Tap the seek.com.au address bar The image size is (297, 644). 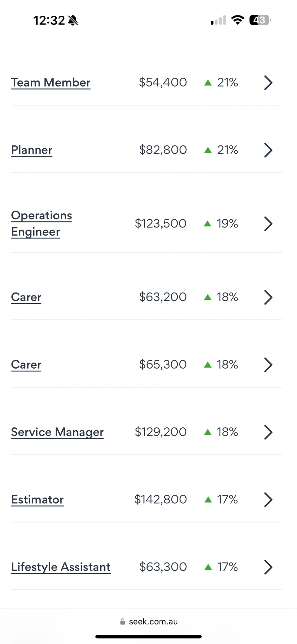(x=149, y=622)
